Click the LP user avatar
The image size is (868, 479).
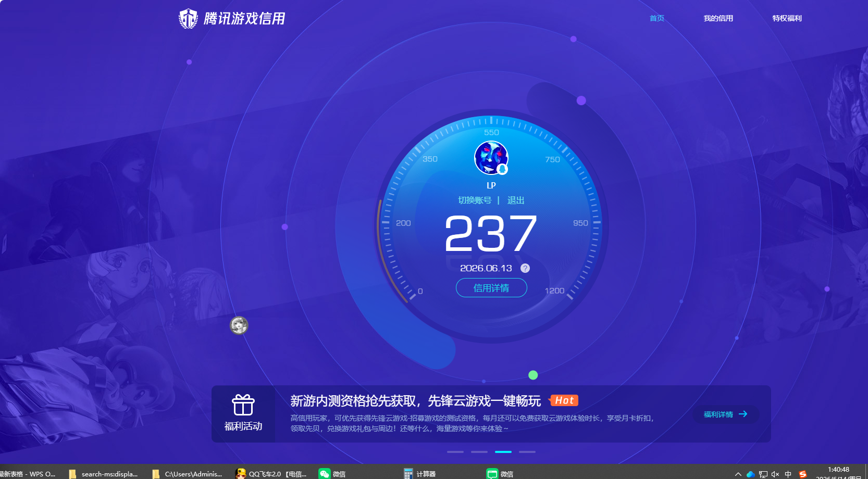click(491, 158)
